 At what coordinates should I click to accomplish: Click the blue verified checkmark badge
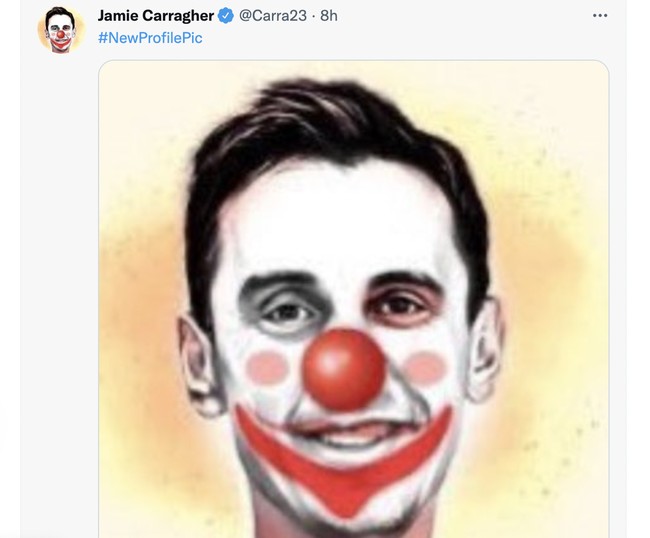coord(226,16)
